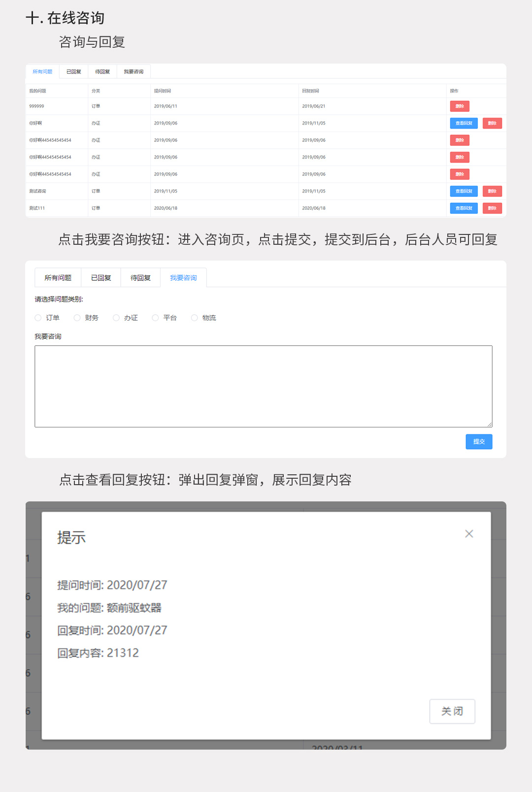
Task: Close the 提示 dialog with the X icon
Action: [469, 534]
